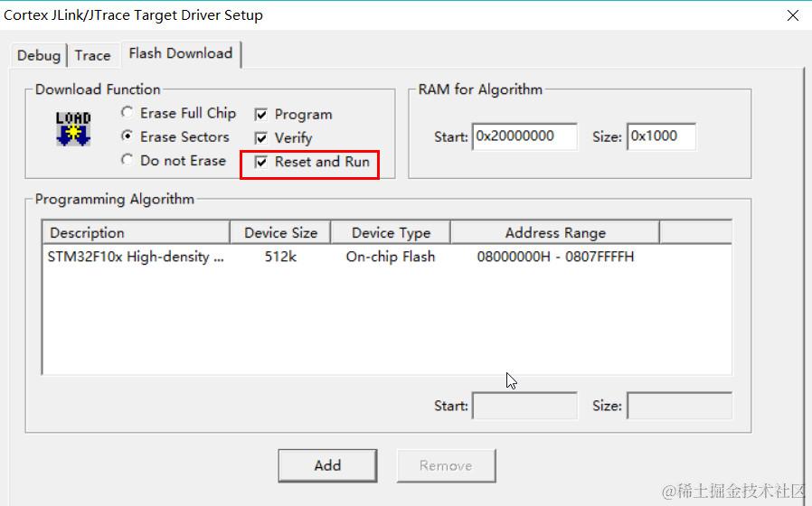
Task: Select the Erase Sectors radio button
Action: [x=127, y=136]
